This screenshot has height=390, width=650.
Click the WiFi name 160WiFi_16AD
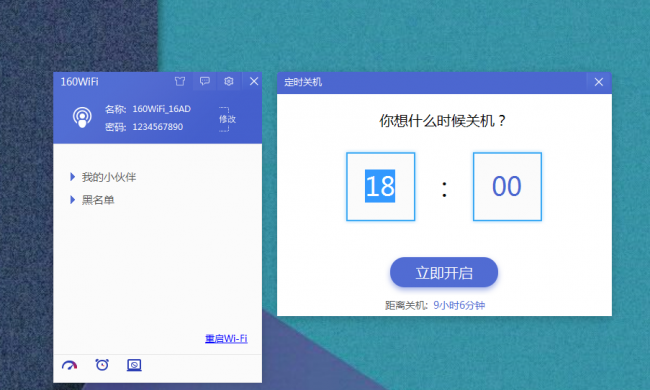(x=162, y=109)
